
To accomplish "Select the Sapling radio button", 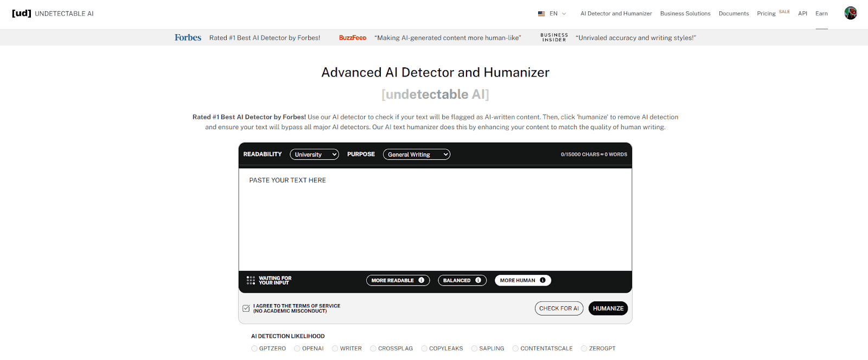I will pyautogui.click(x=474, y=349).
